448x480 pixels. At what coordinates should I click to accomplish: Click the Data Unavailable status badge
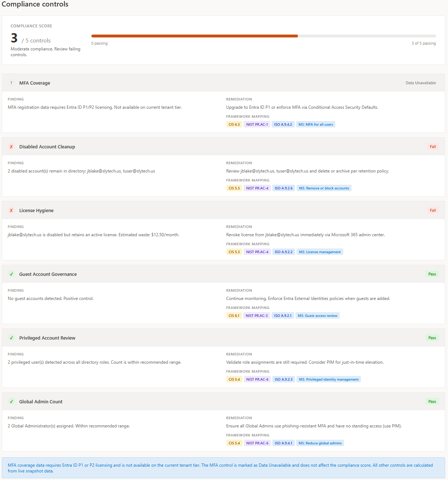tap(421, 83)
